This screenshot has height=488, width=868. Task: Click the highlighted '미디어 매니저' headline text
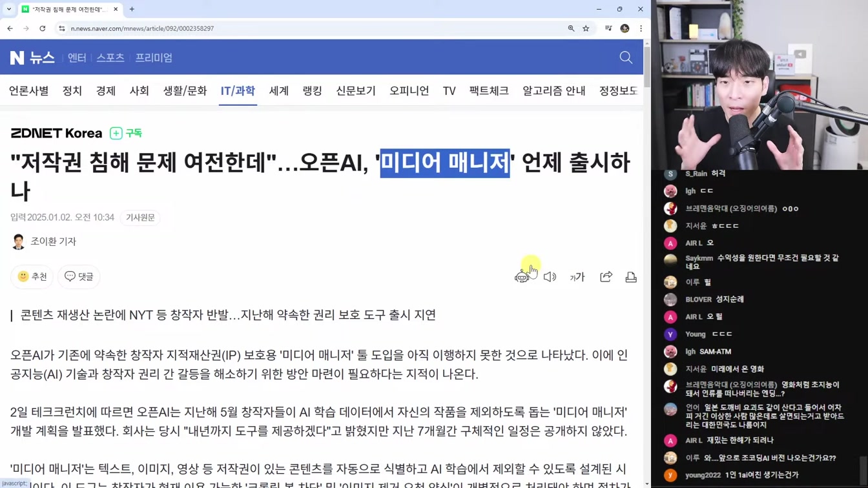445,163
